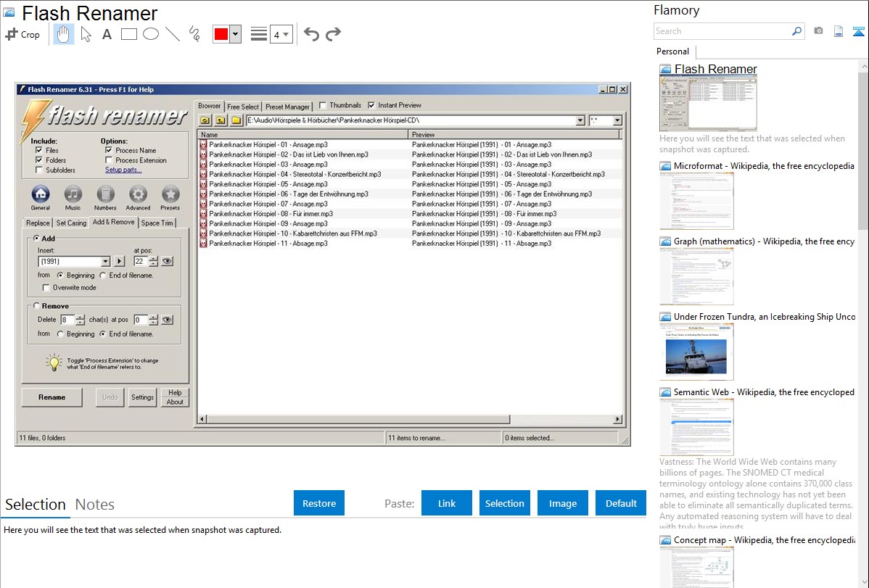Redo the last annotation

[333, 34]
